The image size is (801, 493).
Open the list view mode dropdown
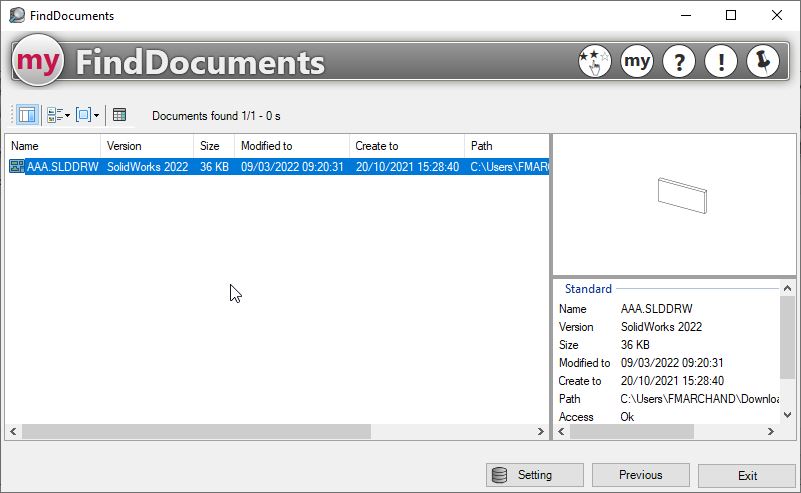tap(58, 115)
